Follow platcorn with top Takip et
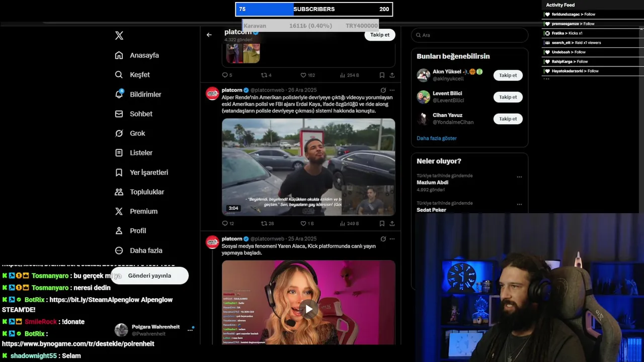This screenshot has width=644, height=362. click(380, 35)
